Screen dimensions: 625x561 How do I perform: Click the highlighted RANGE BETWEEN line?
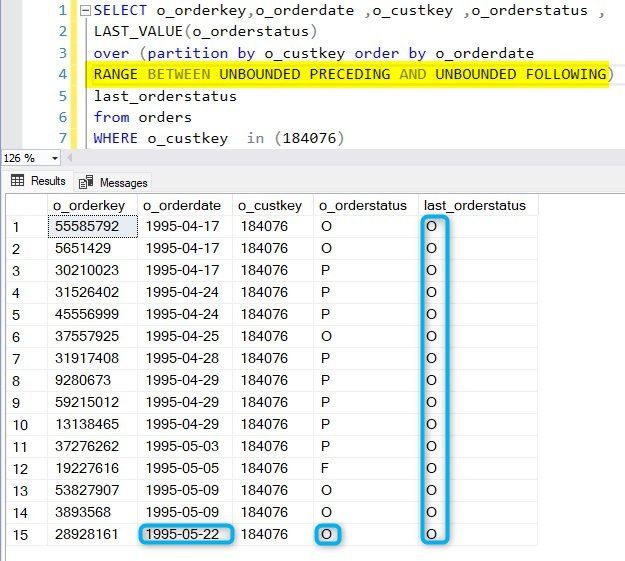(350, 74)
